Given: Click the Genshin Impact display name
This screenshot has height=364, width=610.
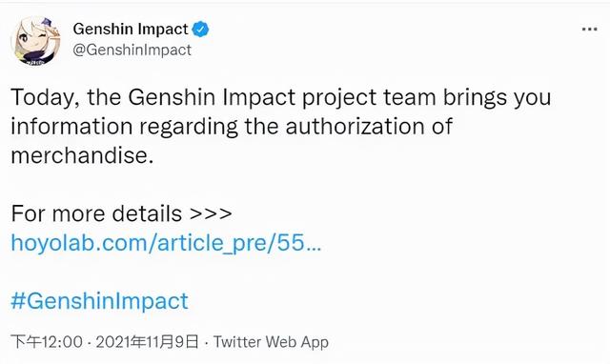Looking at the screenshot, I should [x=131, y=30].
